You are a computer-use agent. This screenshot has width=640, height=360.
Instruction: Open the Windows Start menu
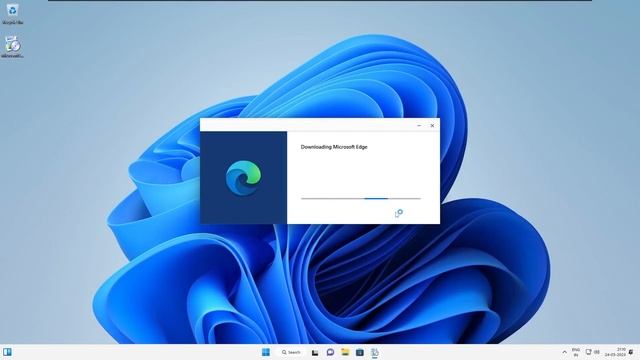point(266,352)
